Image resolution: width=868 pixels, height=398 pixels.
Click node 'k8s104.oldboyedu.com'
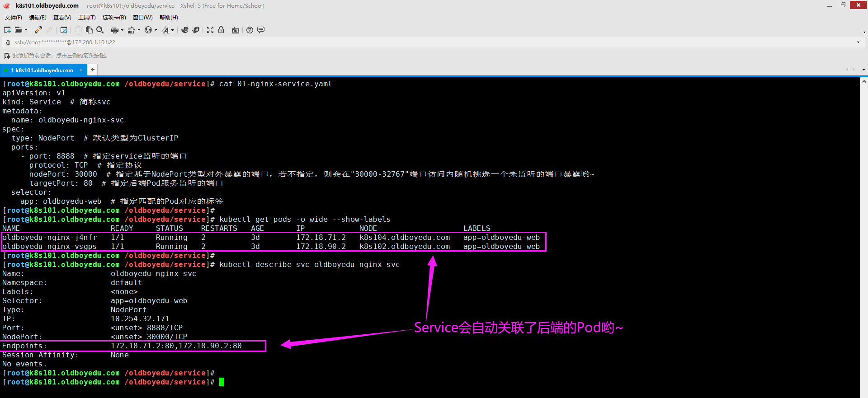point(405,238)
